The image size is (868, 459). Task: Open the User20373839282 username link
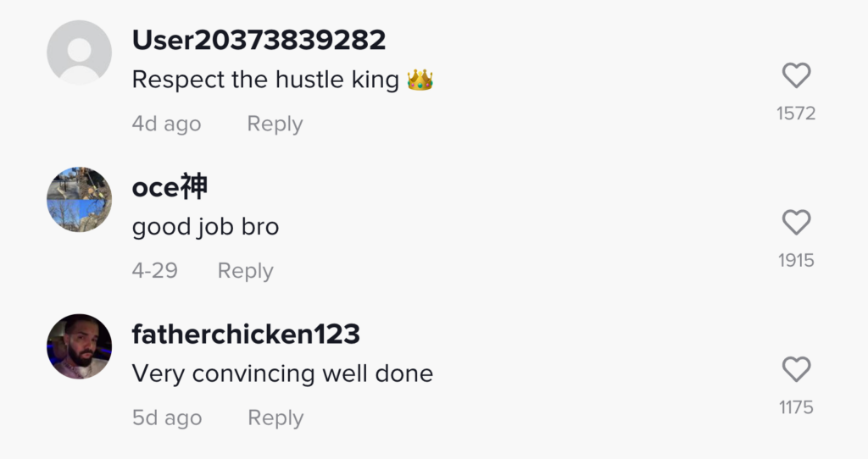(259, 40)
